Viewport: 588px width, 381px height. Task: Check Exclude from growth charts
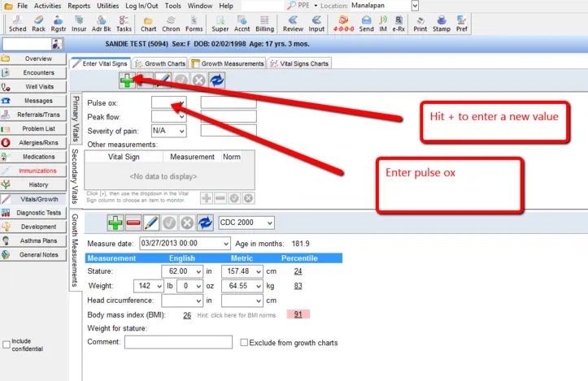[x=245, y=343]
